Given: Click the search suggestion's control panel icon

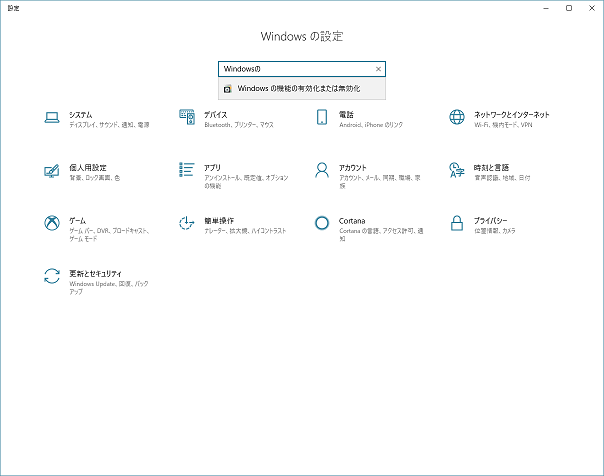Looking at the screenshot, I should click(228, 89).
